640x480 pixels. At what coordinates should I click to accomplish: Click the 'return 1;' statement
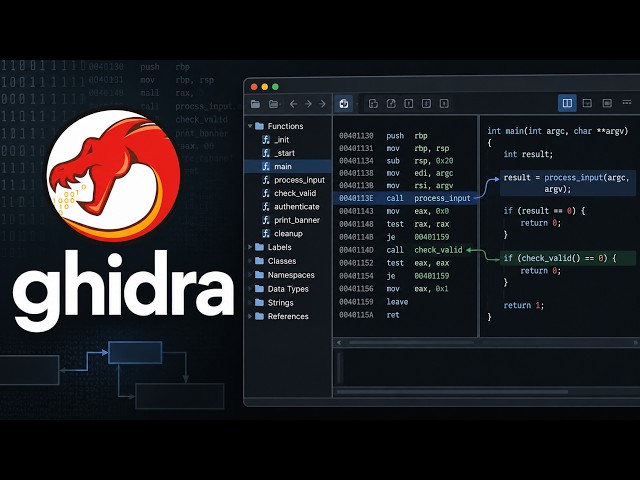pos(524,306)
